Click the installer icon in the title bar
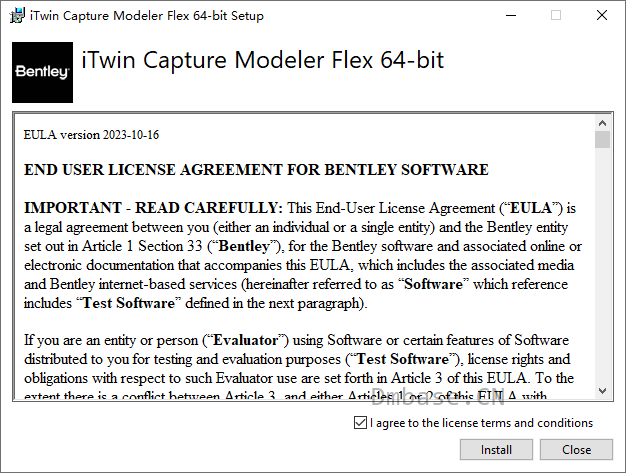This screenshot has width=626, height=473. (17, 16)
